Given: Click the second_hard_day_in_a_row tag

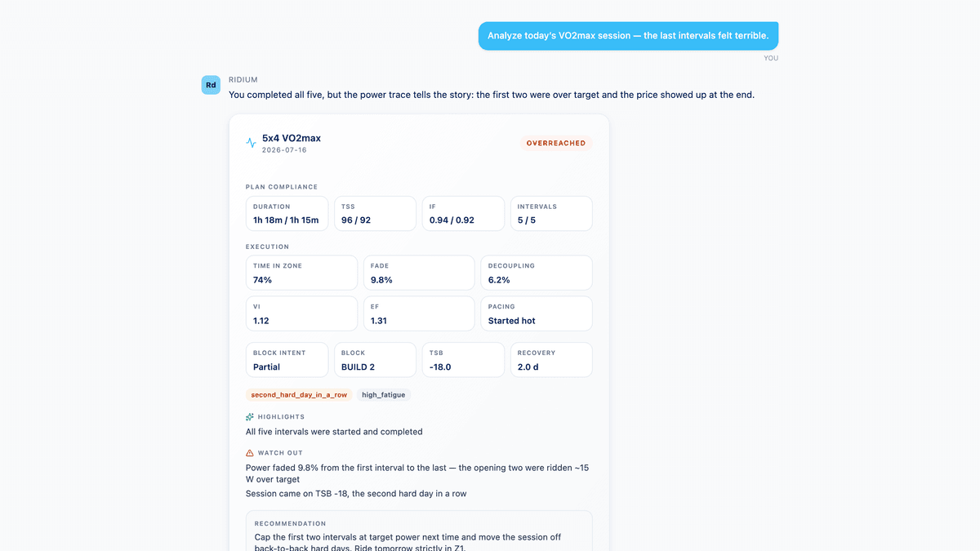Looking at the screenshot, I should tap(299, 394).
